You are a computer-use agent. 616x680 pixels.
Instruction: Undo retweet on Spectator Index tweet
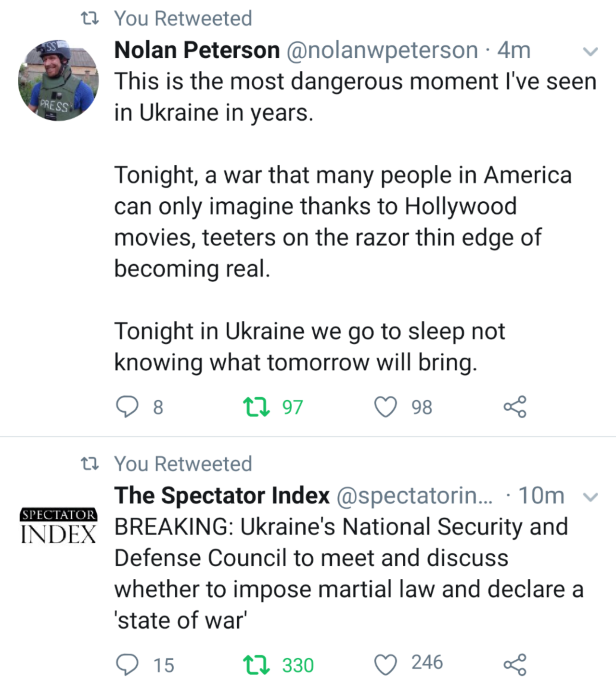tap(257, 665)
